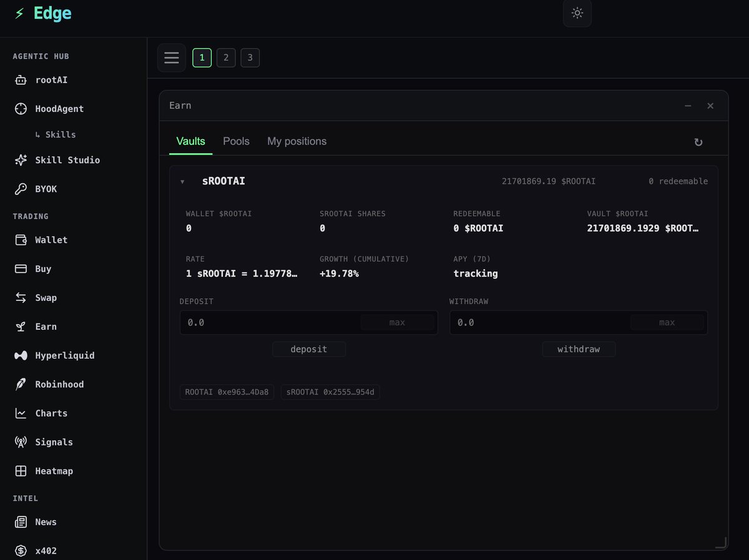749x560 pixels.
Task: Click the '1 sROOTAI = 1.19778…' rate
Action: 242,273
